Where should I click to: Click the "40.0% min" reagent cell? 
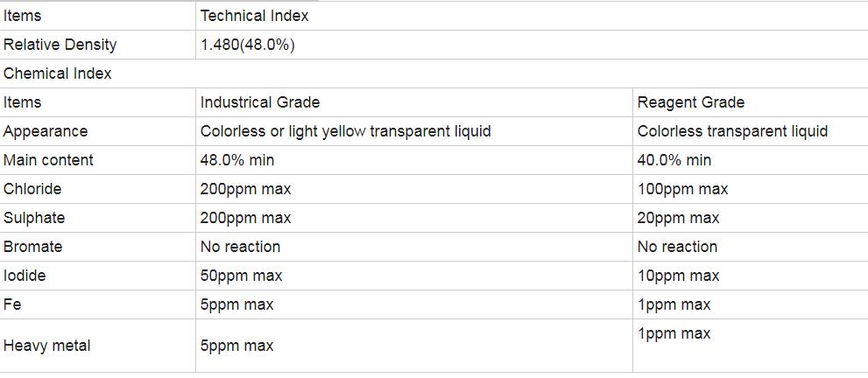(674, 160)
